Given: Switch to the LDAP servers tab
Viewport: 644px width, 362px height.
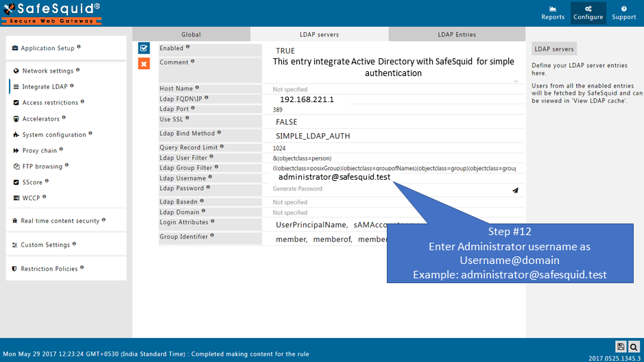Looking at the screenshot, I should [x=319, y=34].
